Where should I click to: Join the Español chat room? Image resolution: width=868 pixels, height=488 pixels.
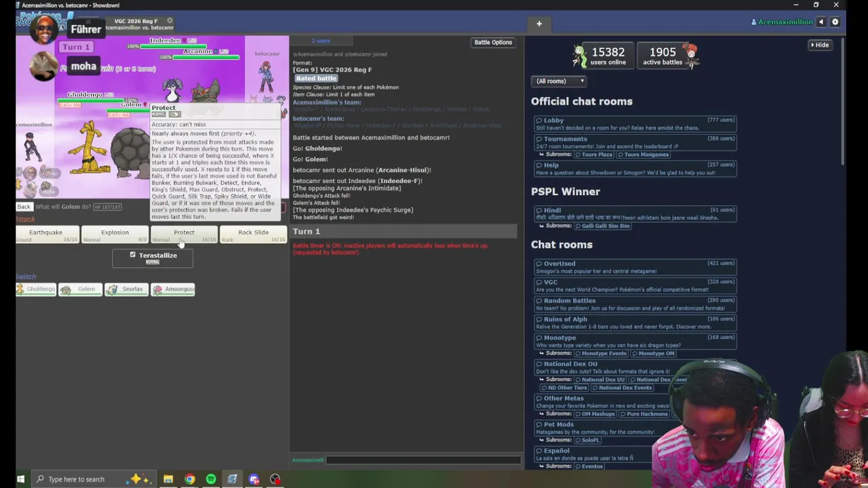pos(635,454)
